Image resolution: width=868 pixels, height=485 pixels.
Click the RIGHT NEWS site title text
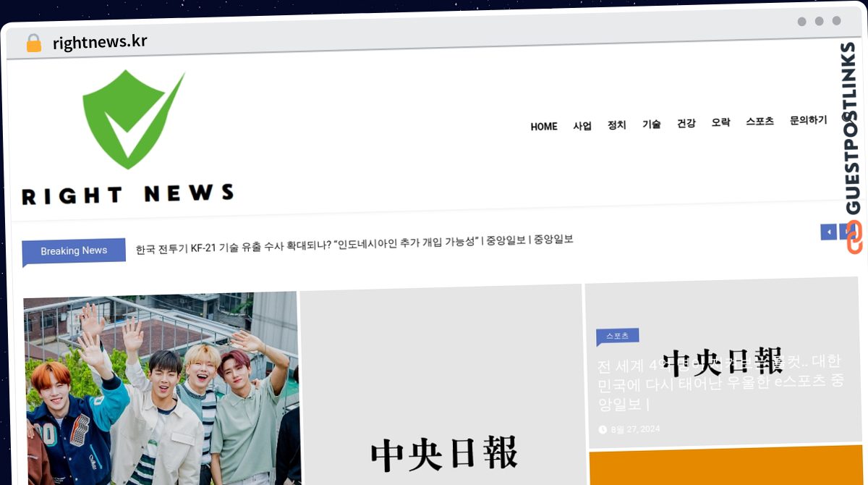[x=128, y=194]
